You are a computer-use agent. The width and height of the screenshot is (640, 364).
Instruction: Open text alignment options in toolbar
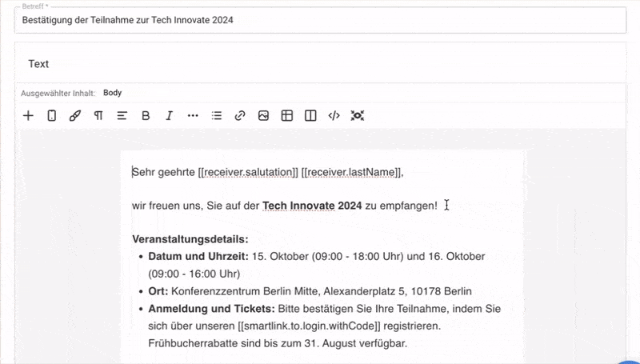tap(122, 115)
